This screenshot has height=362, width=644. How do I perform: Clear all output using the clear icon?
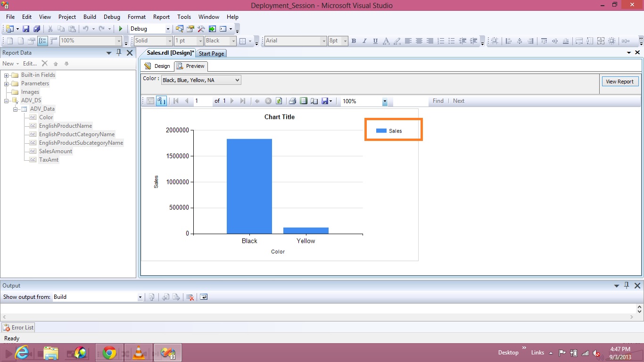[190, 297]
